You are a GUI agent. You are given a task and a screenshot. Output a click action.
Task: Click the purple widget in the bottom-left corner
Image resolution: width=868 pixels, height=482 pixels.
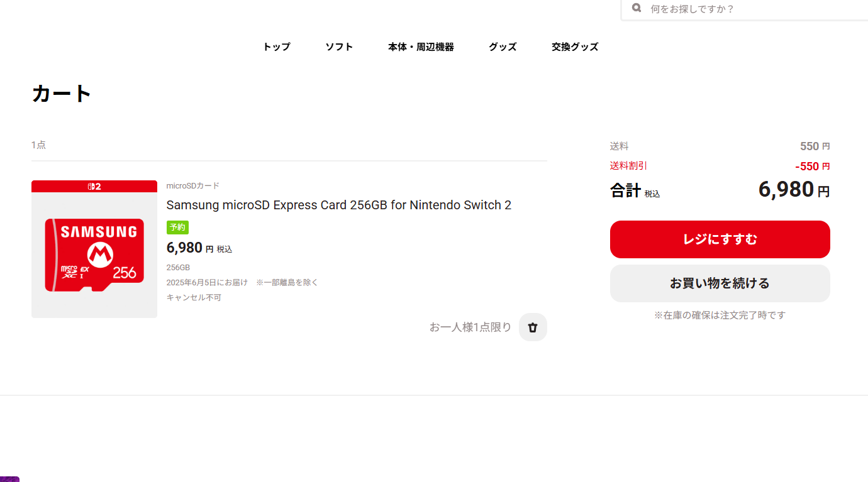coord(9,479)
